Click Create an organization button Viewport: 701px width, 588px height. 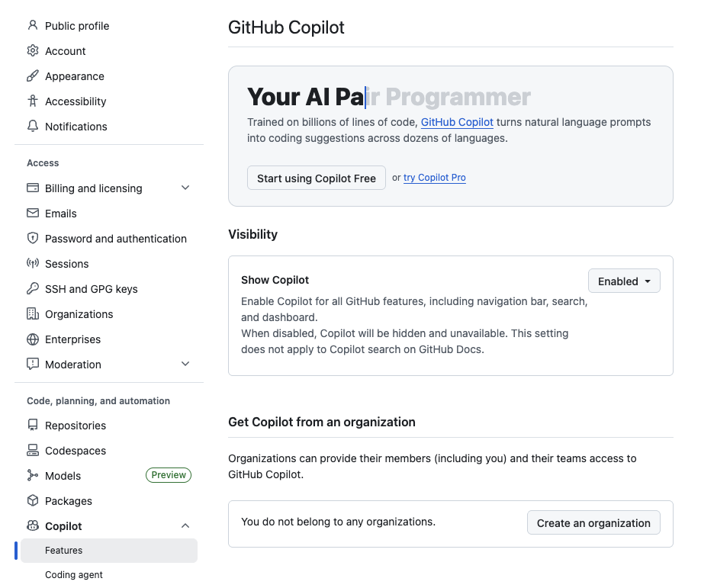pos(593,523)
